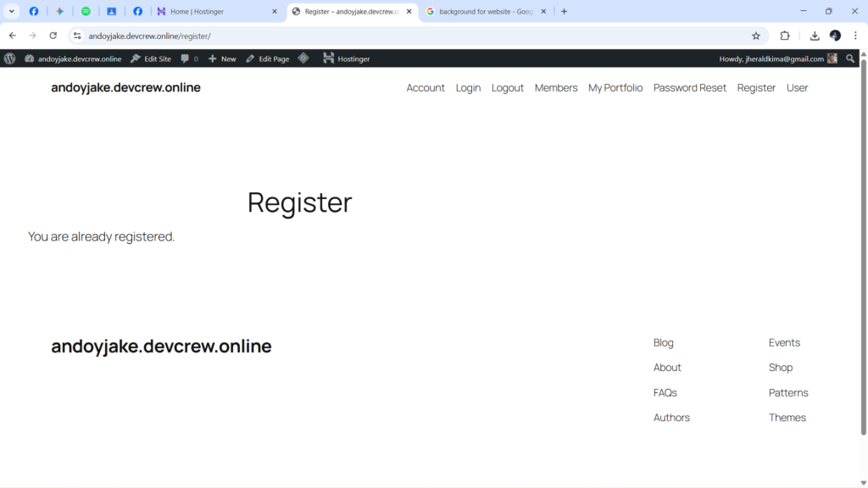Open the FAQs footer link
868x488 pixels.
tap(665, 393)
